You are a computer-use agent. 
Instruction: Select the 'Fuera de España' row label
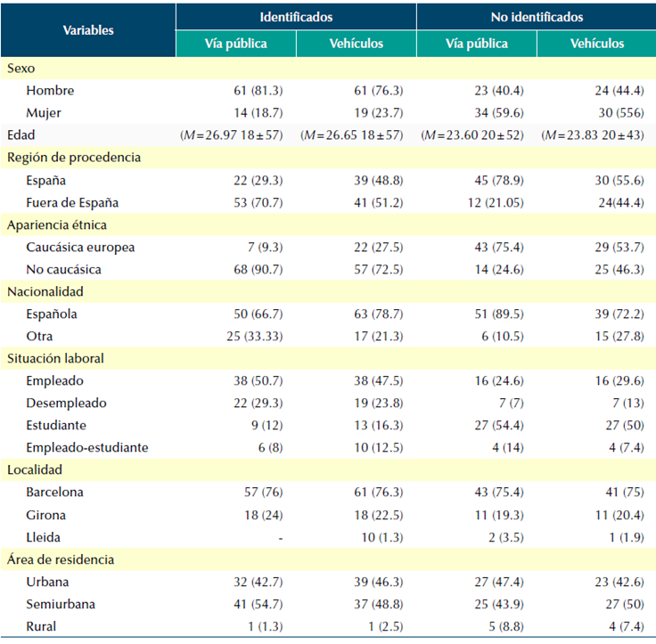tap(72, 201)
